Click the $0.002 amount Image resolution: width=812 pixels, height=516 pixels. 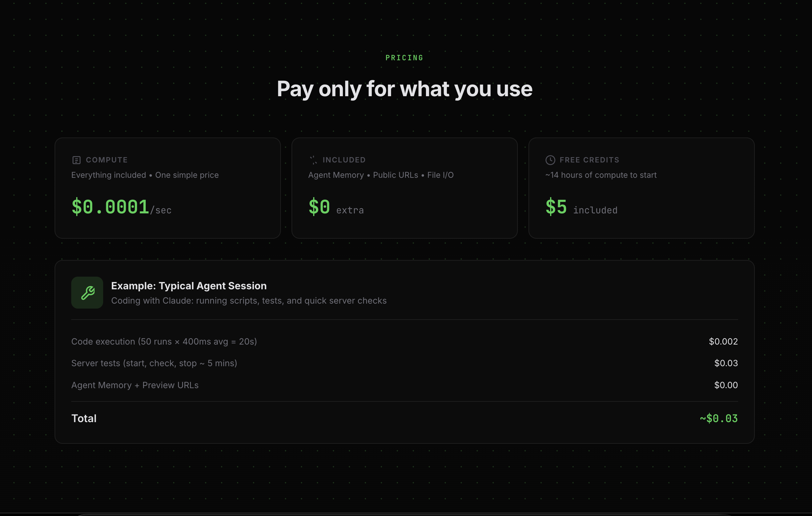pos(723,342)
